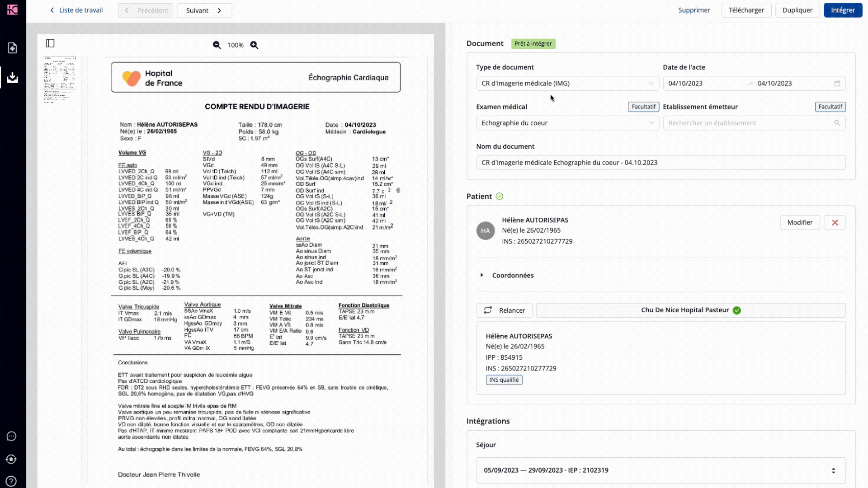Zoom out of the document
The height and width of the screenshot is (488, 868).
click(217, 45)
